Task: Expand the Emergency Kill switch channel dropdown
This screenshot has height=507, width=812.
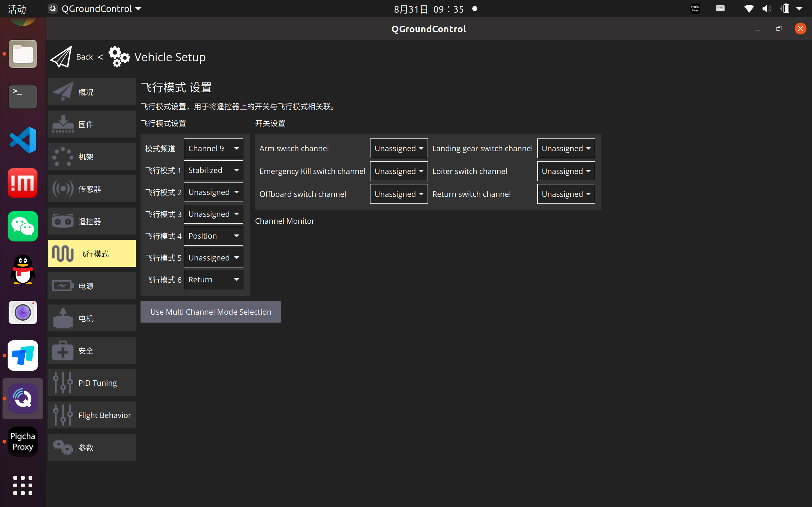Action: point(399,171)
